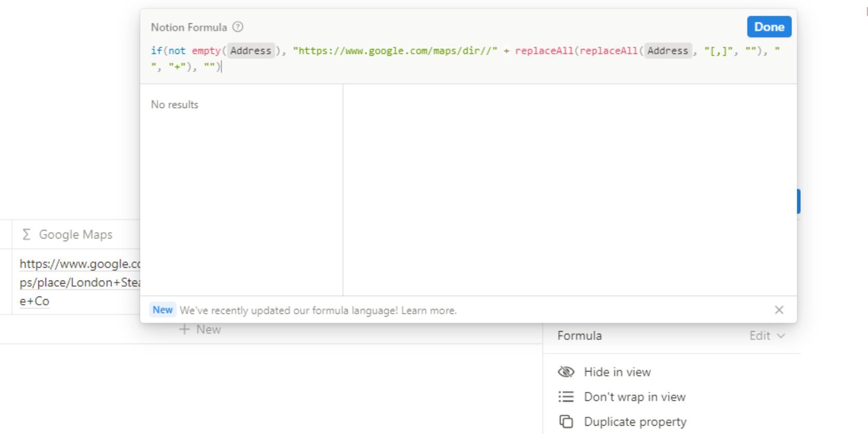Click the blue New badge in banner
Viewport: 868px width, 434px height.
pyautogui.click(x=162, y=310)
